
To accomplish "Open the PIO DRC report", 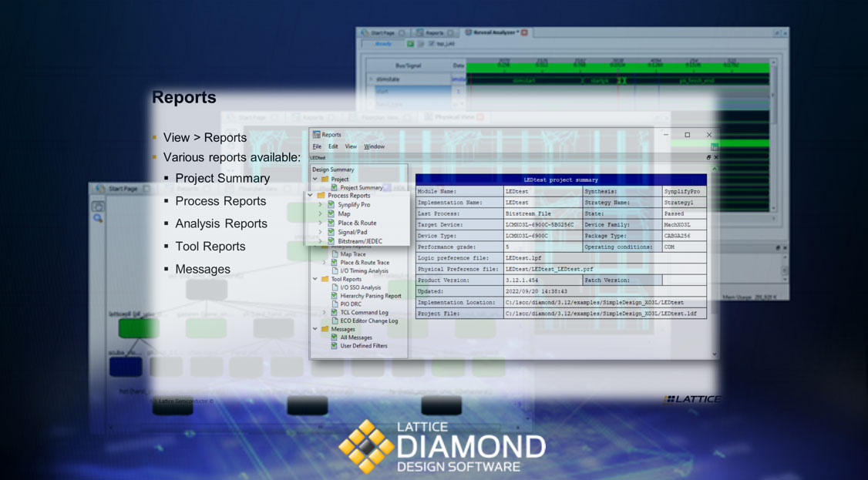I will click(x=351, y=304).
